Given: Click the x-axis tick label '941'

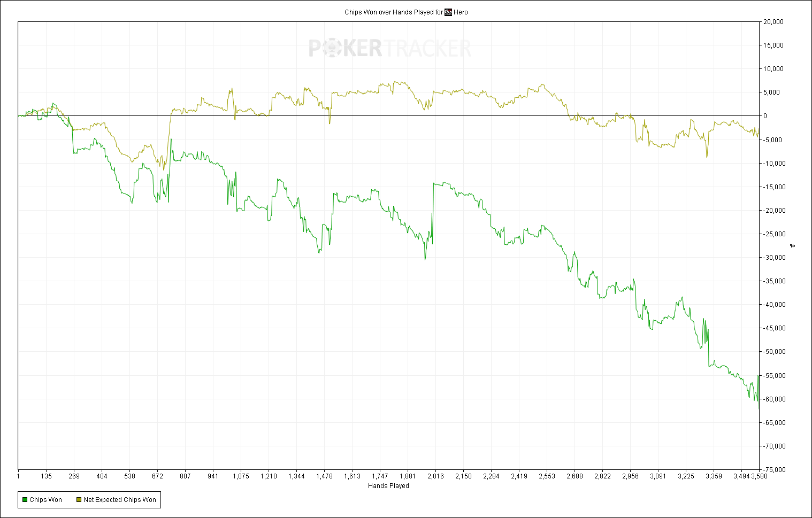Looking at the screenshot, I should [x=213, y=476].
